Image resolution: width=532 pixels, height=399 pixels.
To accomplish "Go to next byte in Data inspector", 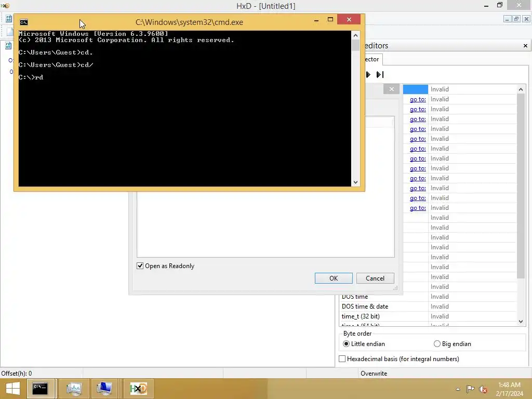I will click(x=368, y=74).
